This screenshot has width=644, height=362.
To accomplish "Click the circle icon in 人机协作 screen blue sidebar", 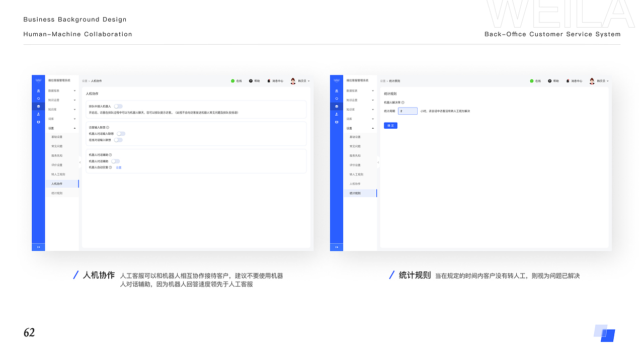I will tap(38, 99).
